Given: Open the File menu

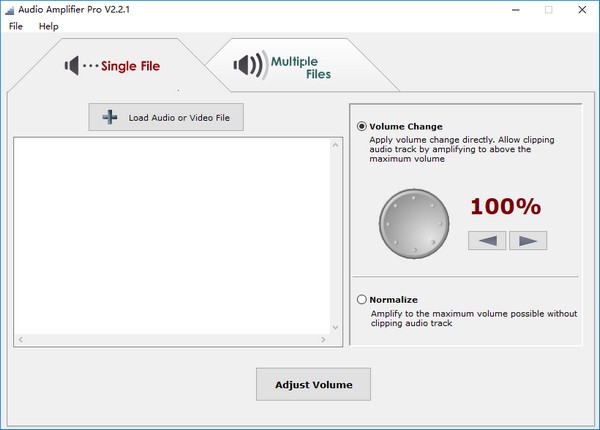Looking at the screenshot, I should tap(16, 26).
